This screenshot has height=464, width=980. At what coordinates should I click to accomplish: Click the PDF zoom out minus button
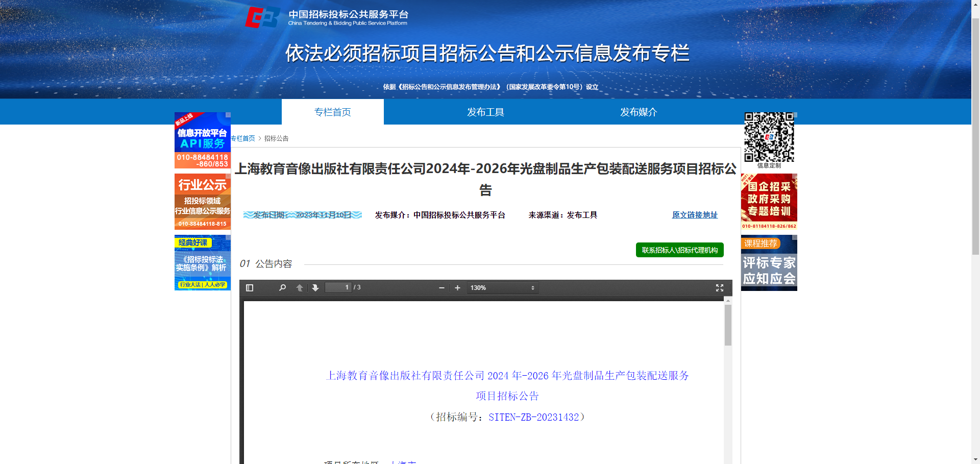[442, 288]
